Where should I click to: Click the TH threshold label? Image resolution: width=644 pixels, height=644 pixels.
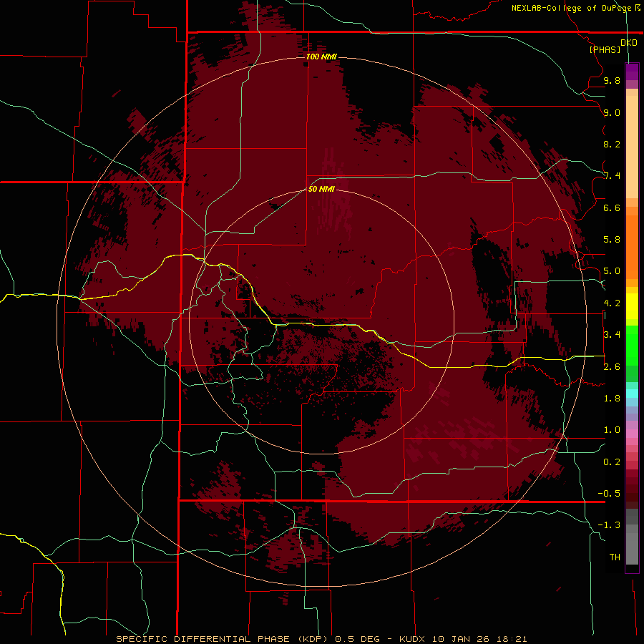615,557
